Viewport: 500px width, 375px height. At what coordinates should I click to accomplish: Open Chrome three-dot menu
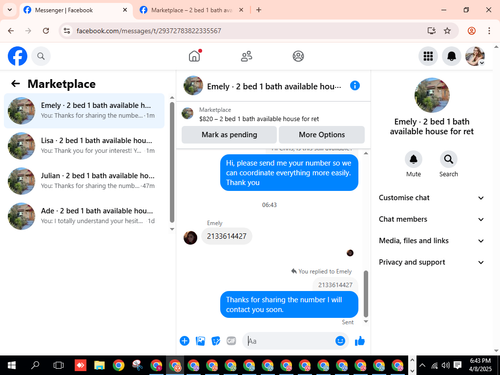[x=489, y=31]
